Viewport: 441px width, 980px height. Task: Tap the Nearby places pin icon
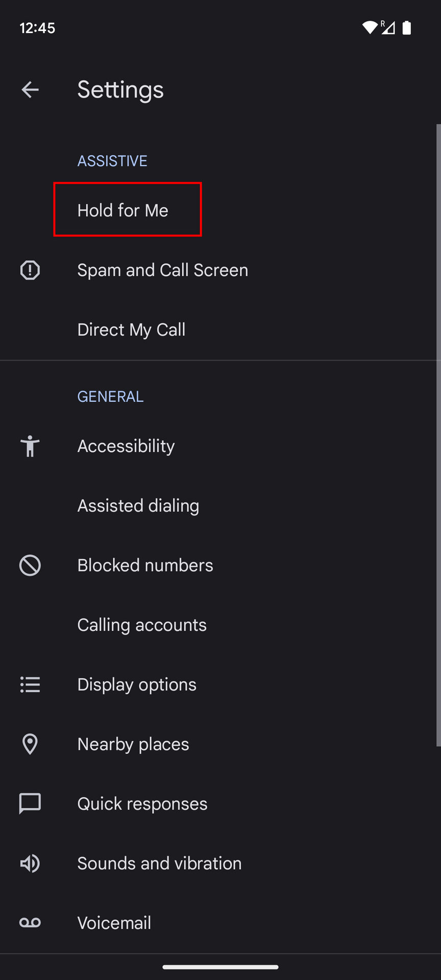click(x=30, y=744)
